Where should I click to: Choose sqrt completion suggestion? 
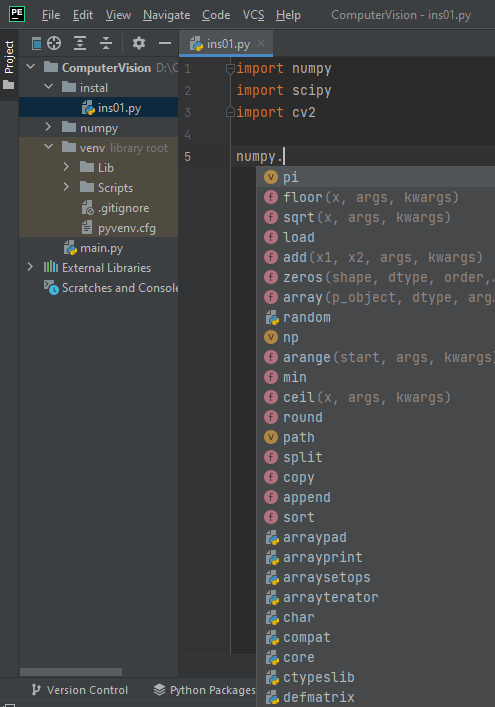pyautogui.click(x=376, y=217)
